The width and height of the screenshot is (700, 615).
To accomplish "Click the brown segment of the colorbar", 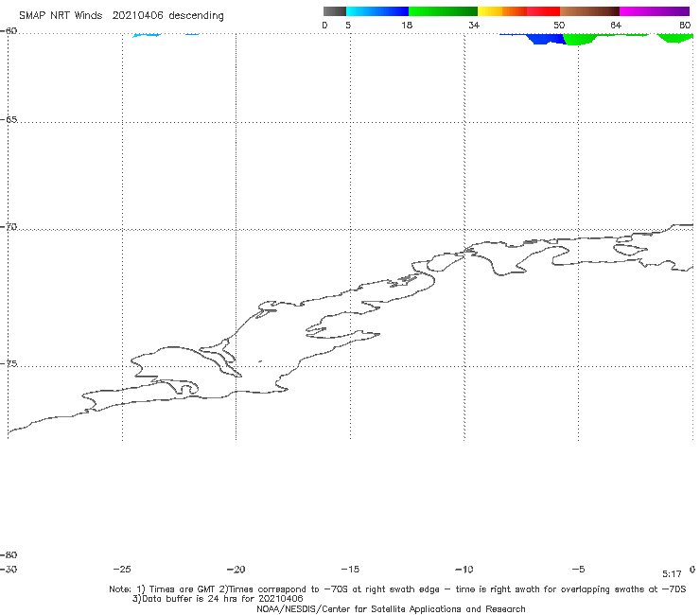I will [x=589, y=11].
